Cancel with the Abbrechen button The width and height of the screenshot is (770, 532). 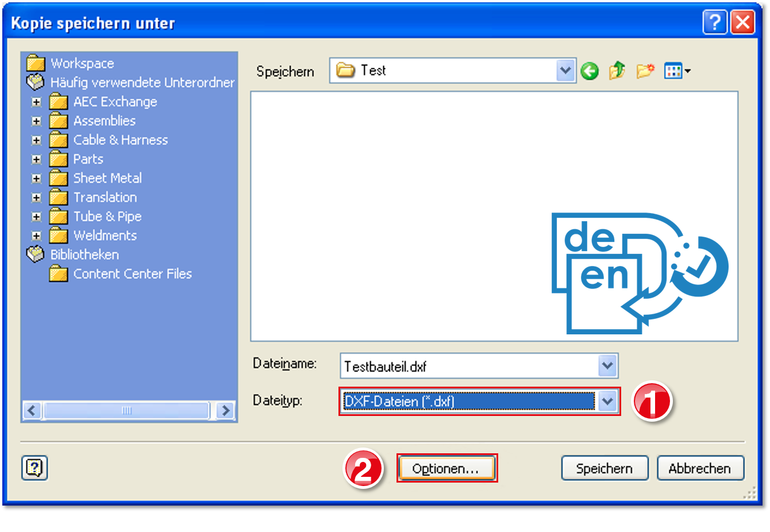[x=700, y=468]
